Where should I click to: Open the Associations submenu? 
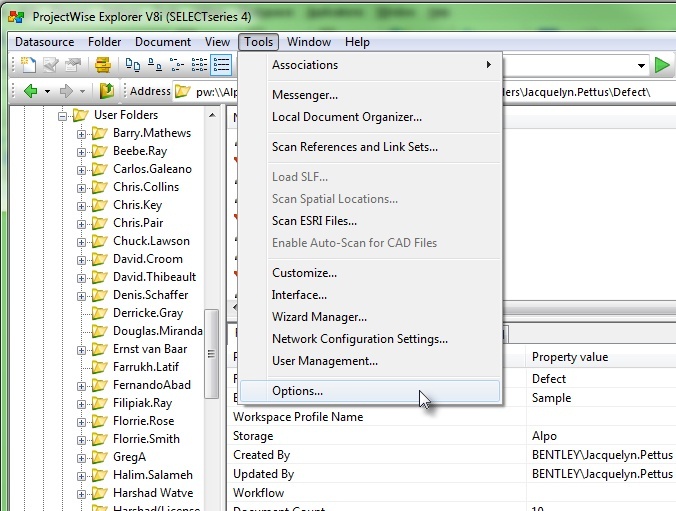coord(370,65)
